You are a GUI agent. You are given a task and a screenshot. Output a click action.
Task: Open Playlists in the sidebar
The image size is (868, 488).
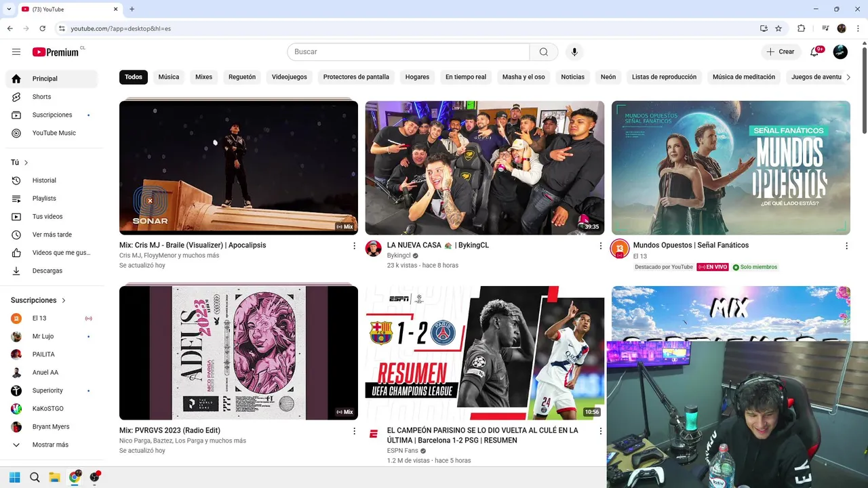click(x=52, y=199)
